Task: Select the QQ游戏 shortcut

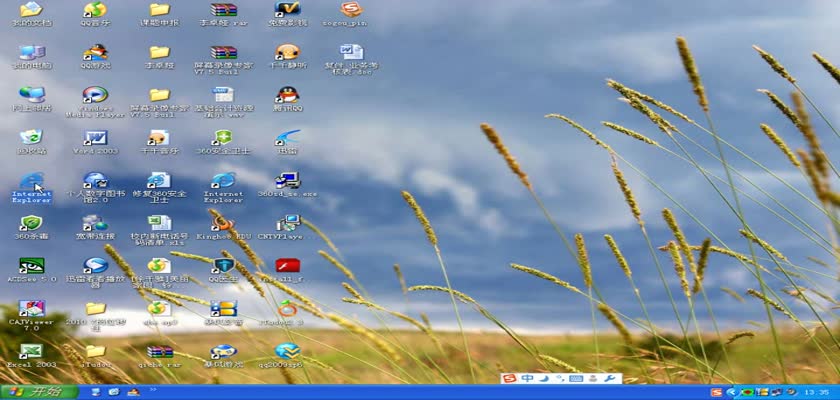Action: click(95, 57)
